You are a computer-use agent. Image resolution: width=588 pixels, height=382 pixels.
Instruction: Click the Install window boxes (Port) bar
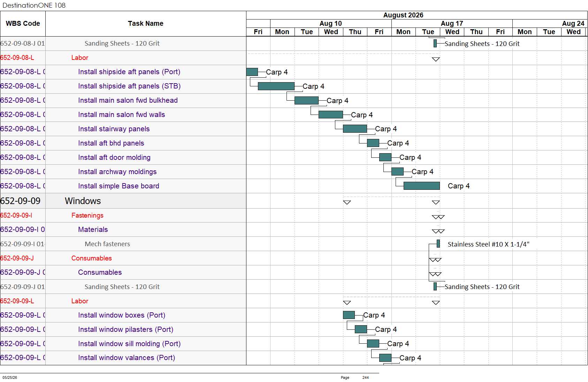(349, 315)
